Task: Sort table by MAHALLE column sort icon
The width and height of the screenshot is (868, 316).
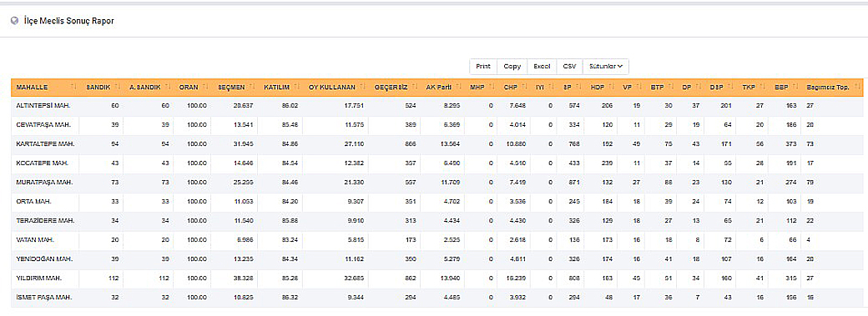Action: pos(73,88)
